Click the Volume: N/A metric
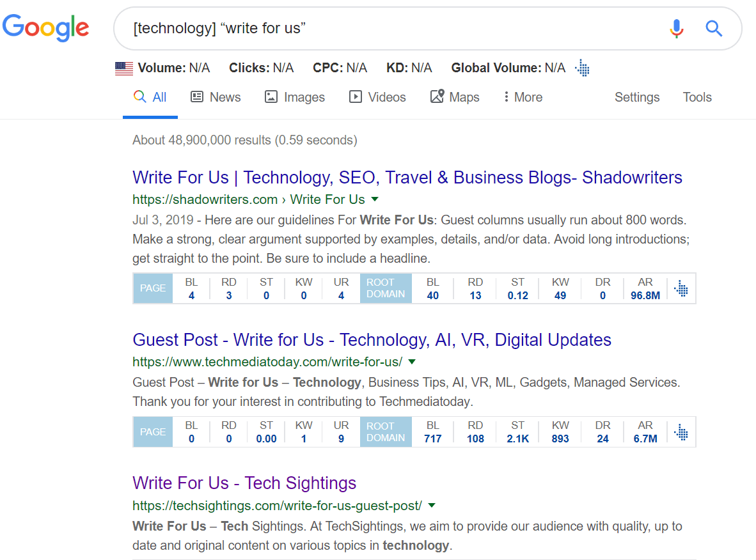756x560 pixels. (x=173, y=68)
